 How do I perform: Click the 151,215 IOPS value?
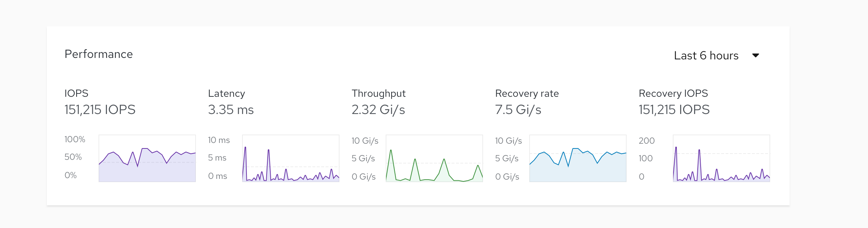pos(99,109)
